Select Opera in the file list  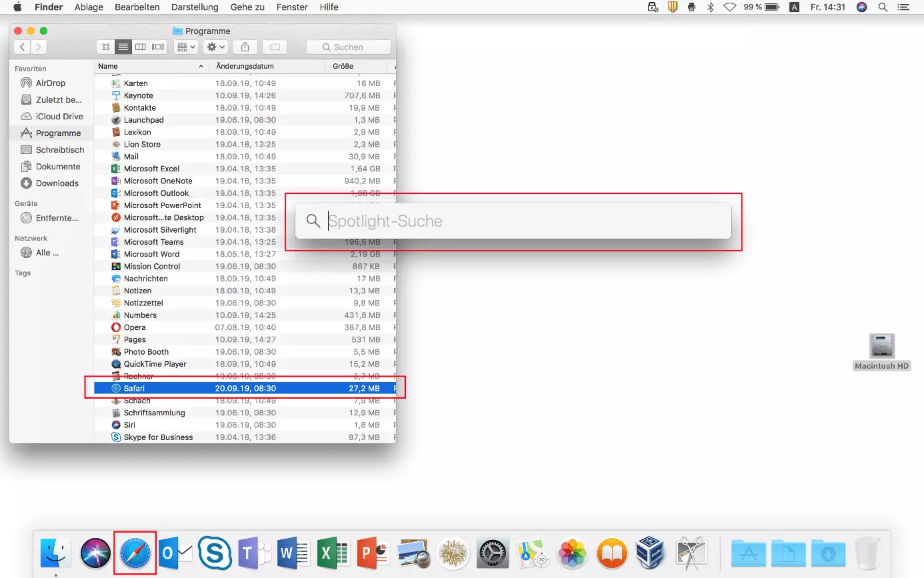(245, 327)
